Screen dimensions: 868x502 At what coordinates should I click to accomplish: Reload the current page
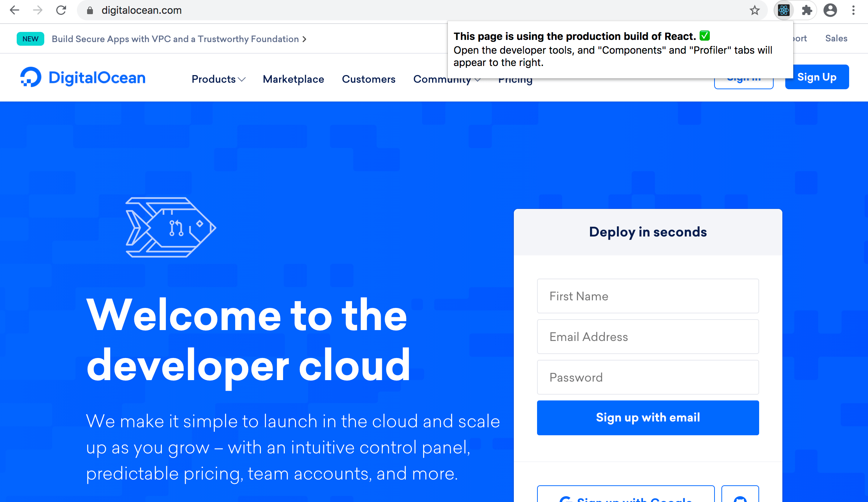click(61, 11)
